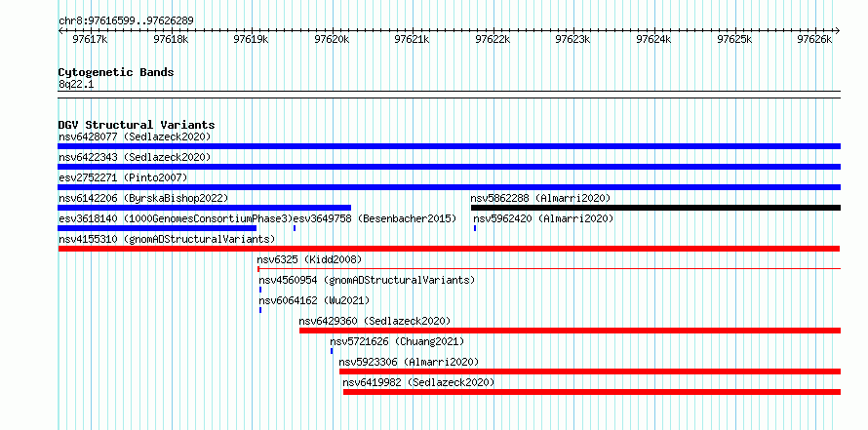Click small blue marker under nsv5962420
This screenshot has height=430, width=868.
pos(475,228)
